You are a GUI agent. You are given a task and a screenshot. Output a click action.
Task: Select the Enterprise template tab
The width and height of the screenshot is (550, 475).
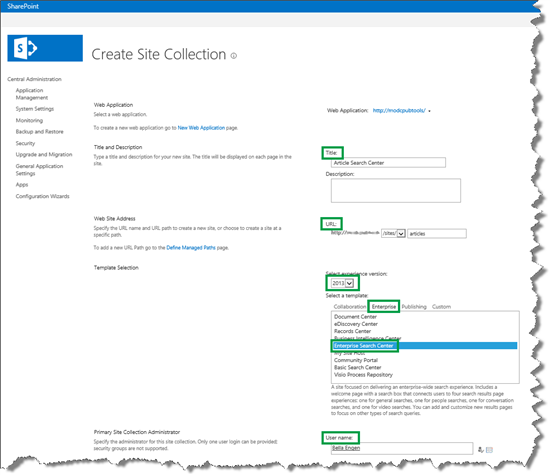click(384, 307)
